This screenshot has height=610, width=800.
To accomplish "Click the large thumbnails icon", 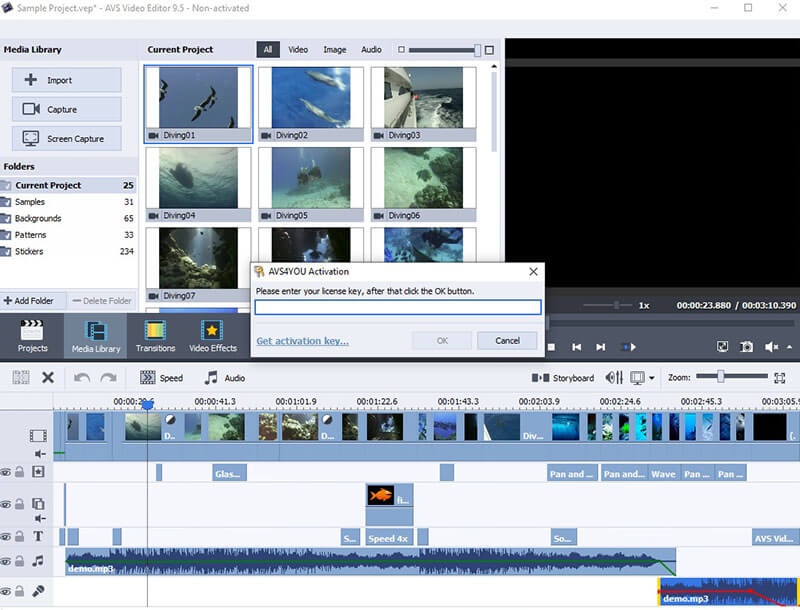I will tap(489, 50).
